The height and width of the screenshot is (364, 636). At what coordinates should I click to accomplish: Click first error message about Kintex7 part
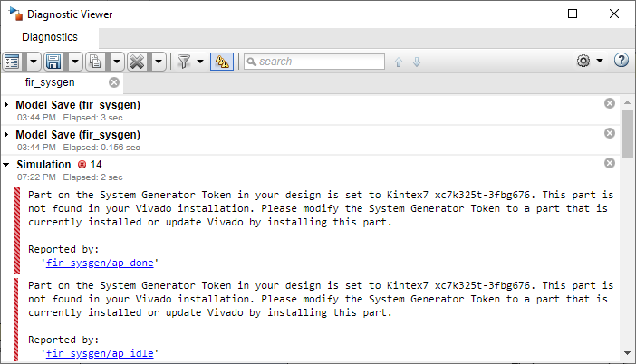coord(321,208)
